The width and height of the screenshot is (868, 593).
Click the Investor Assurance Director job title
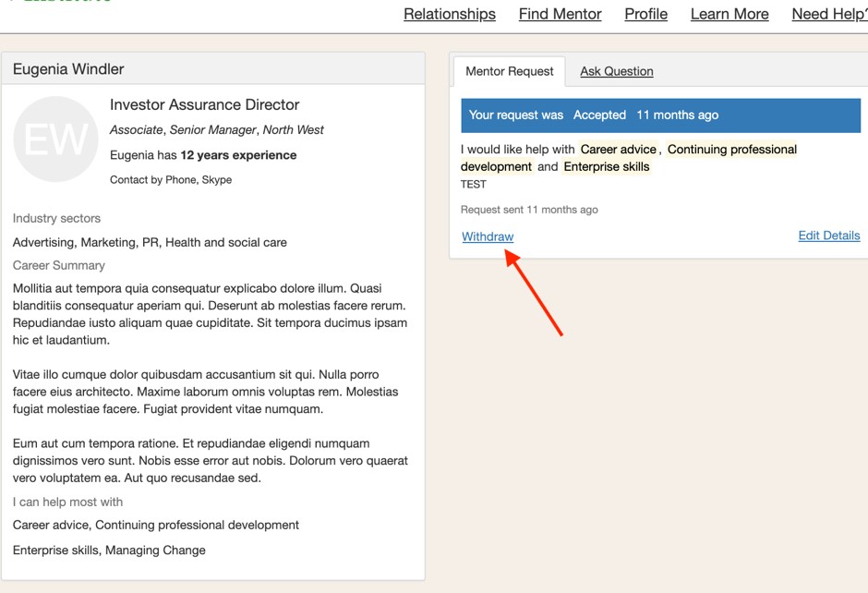[x=204, y=105]
